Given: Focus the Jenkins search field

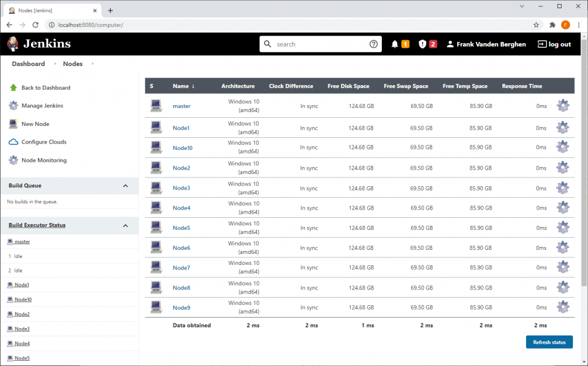Looking at the screenshot, I should click(320, 44).
